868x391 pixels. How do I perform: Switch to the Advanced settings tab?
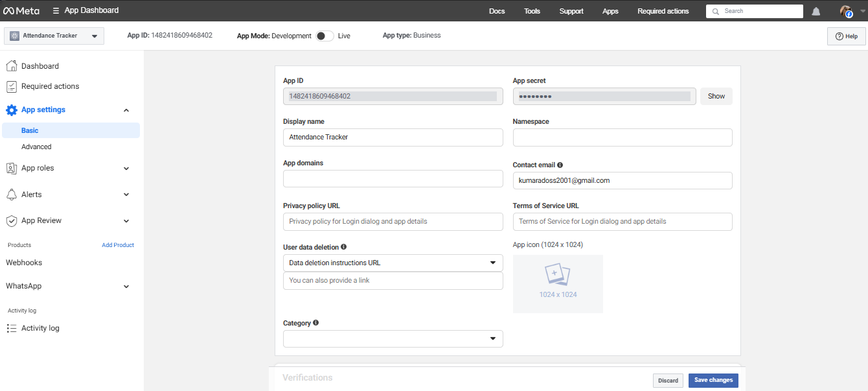[36, 146]
